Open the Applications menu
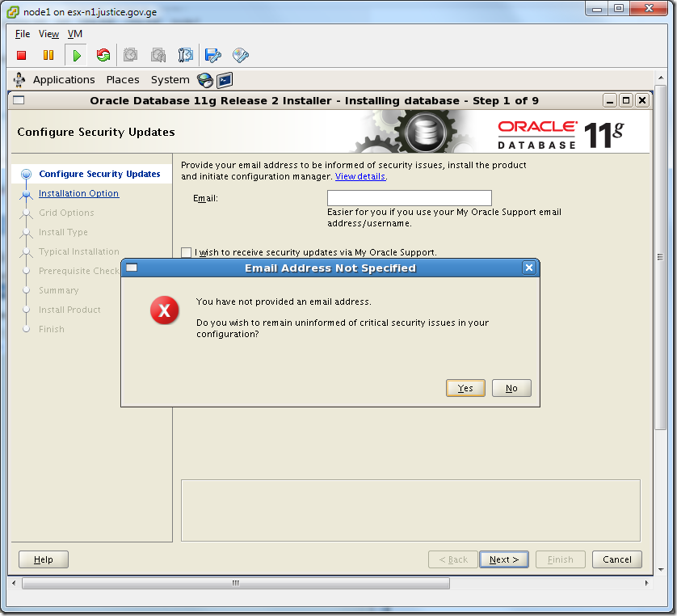This screenshot has width=677, height=616. pos(64,79)
